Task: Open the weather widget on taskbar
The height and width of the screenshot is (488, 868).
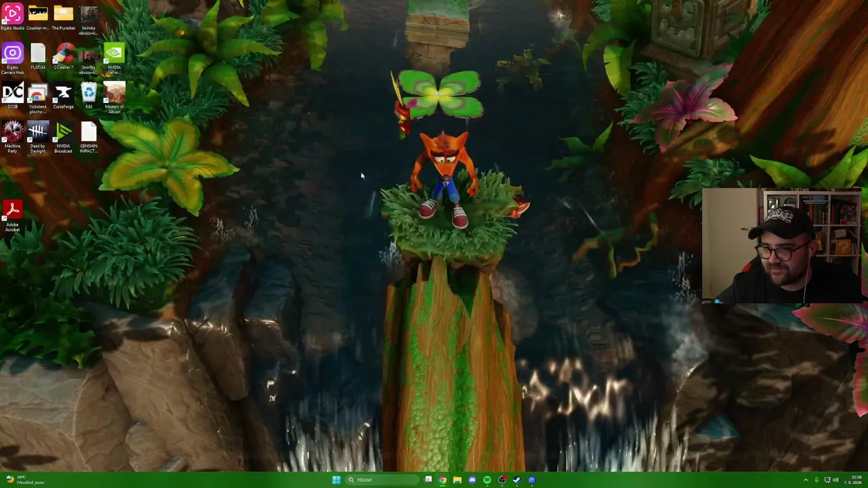Action: coord(24,480)
